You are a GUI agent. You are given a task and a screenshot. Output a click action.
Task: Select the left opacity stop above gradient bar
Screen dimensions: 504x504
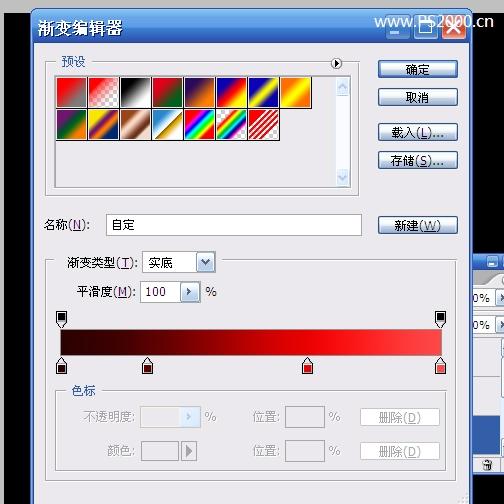click(x=61, y=319)
